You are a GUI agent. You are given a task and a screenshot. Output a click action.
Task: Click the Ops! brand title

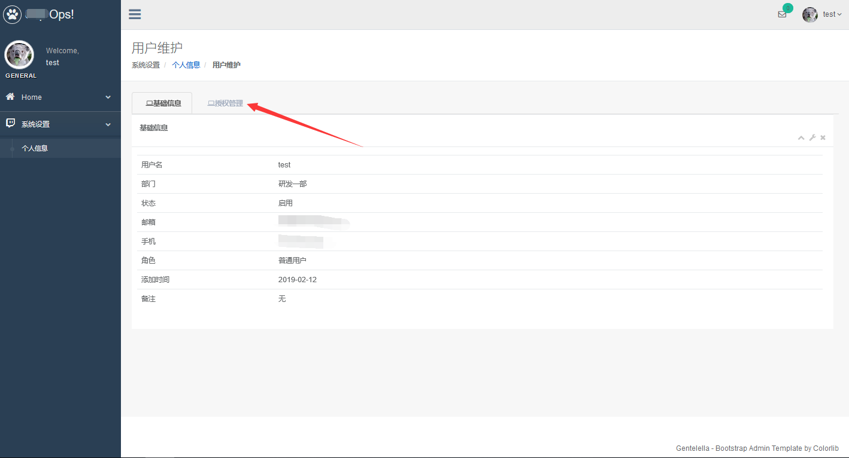click(61, 14)
